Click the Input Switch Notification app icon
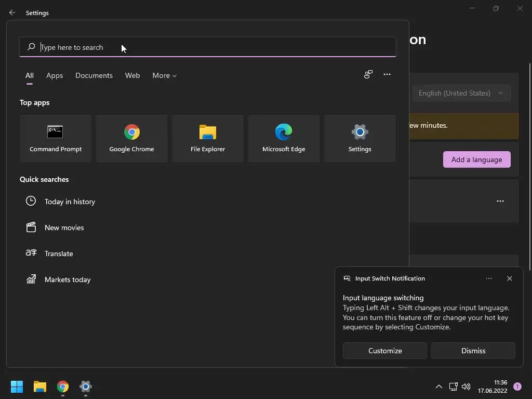 [x=347, y=278]
